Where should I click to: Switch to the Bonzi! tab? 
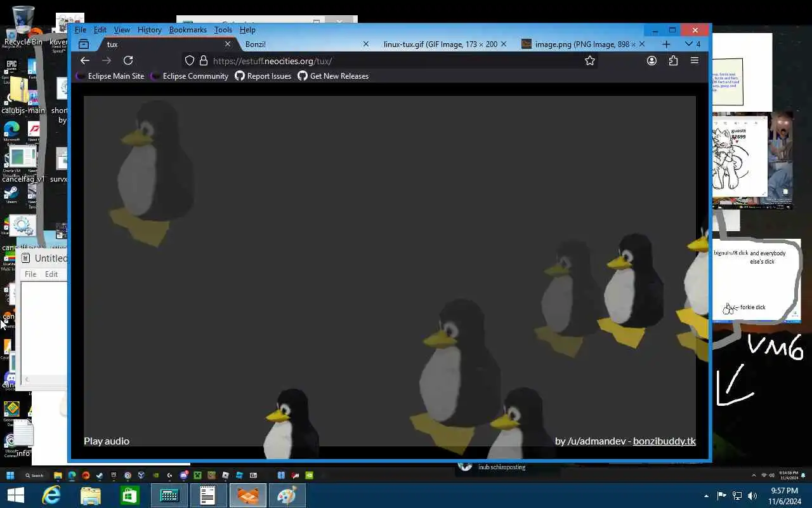click(302, 44)
